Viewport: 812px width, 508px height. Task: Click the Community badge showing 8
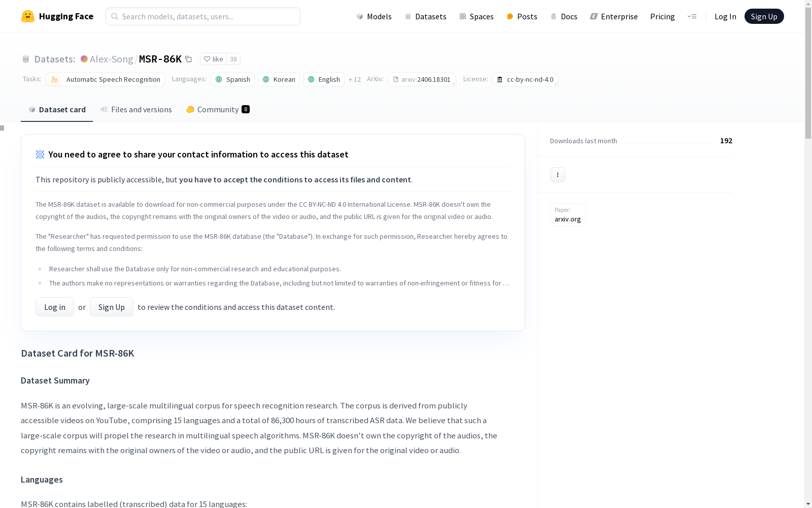[x=246, y=109]
